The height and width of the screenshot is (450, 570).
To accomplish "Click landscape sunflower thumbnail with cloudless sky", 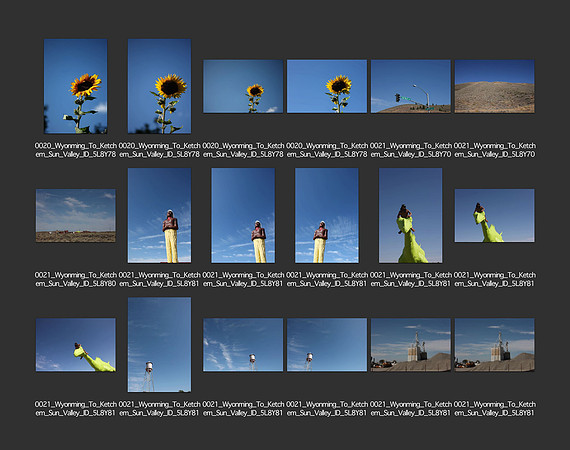I will point(327,87).
